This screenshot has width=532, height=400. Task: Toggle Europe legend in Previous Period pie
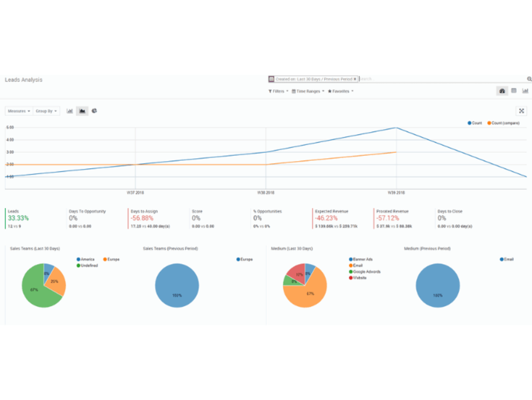point(244,259)
